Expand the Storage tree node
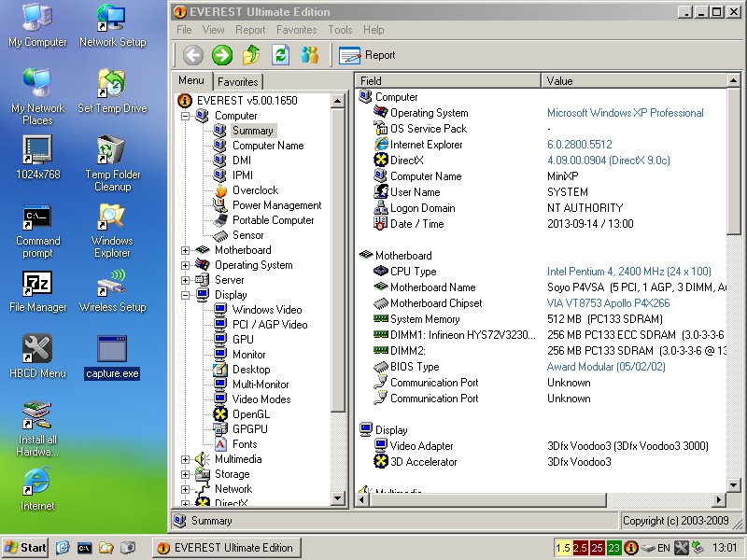 (185, 474)
